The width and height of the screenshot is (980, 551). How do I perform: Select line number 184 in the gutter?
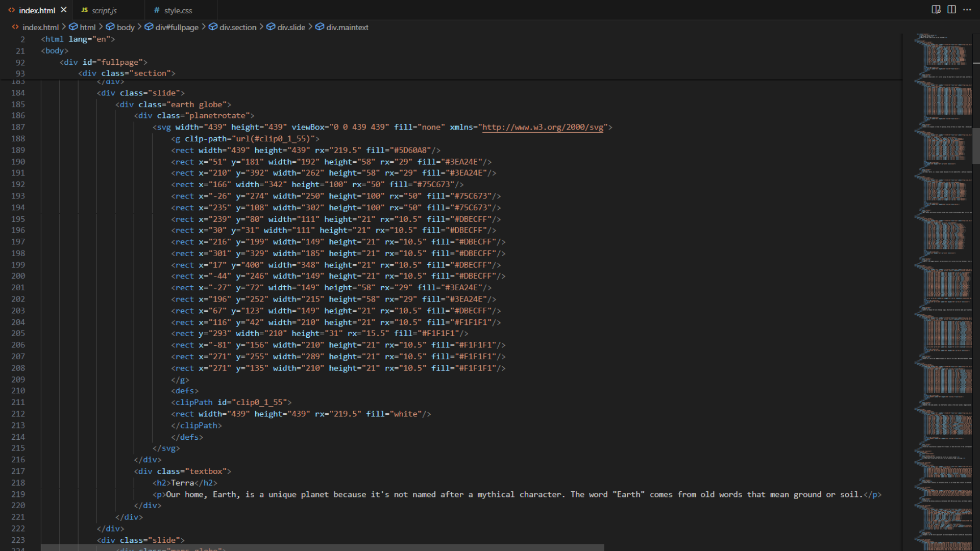click(x=18, y=93)
